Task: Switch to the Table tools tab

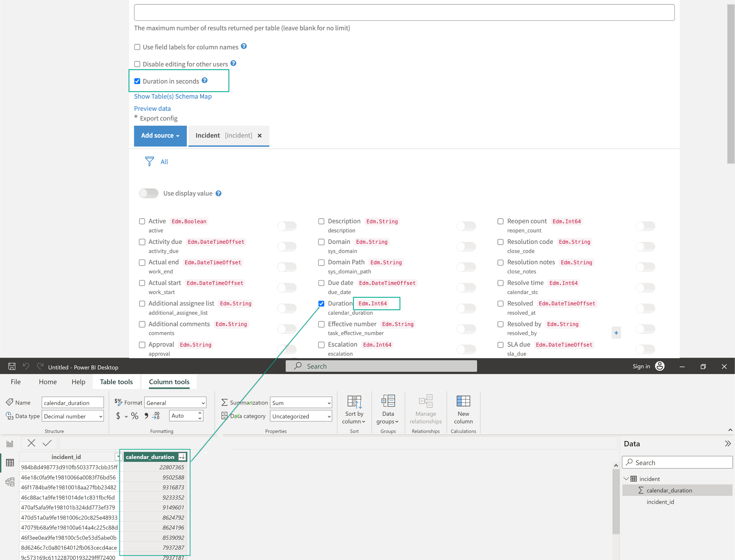Action: pyautogui.click(x=116, y=382)
